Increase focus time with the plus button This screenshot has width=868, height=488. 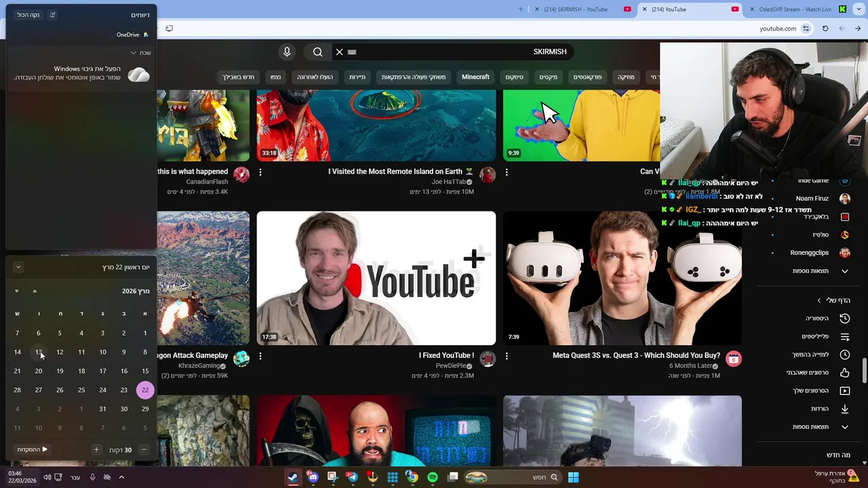pos(96,449)
